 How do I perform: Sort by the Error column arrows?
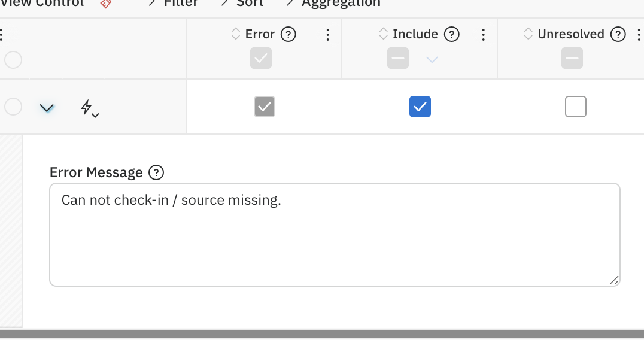coord(236,35)
